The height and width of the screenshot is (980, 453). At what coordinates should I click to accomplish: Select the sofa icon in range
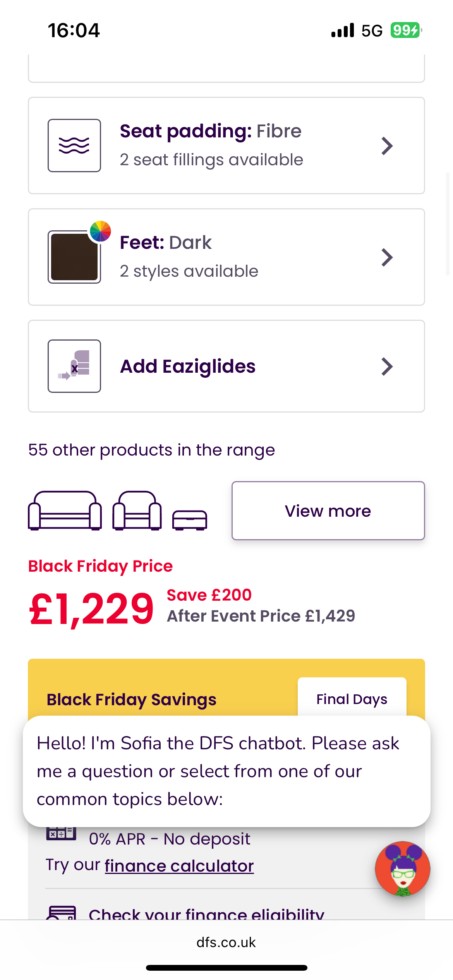click(65, 511)
